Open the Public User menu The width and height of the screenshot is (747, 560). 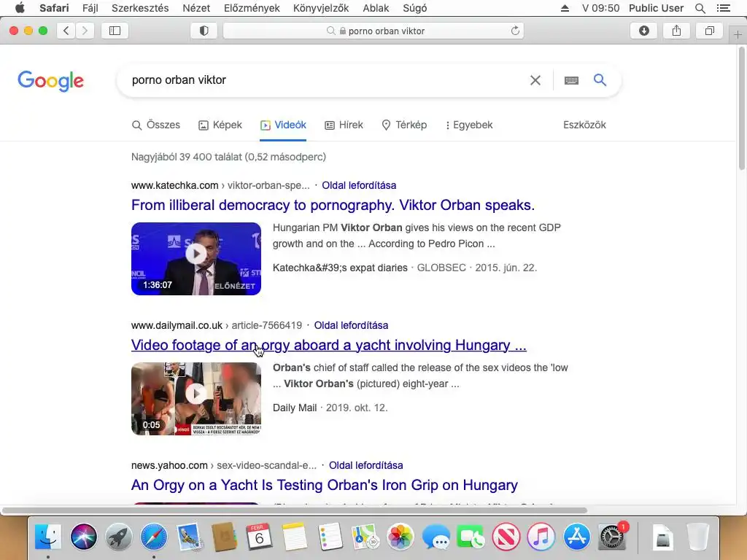(x=656, y=8)
